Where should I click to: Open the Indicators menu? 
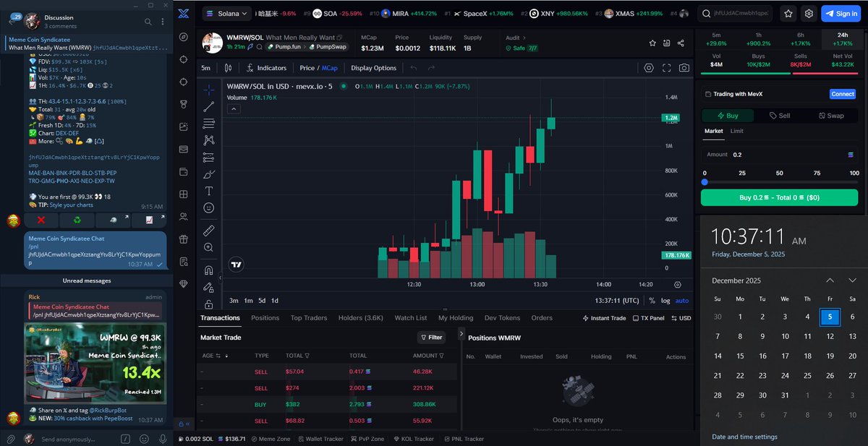click(266, 68)
